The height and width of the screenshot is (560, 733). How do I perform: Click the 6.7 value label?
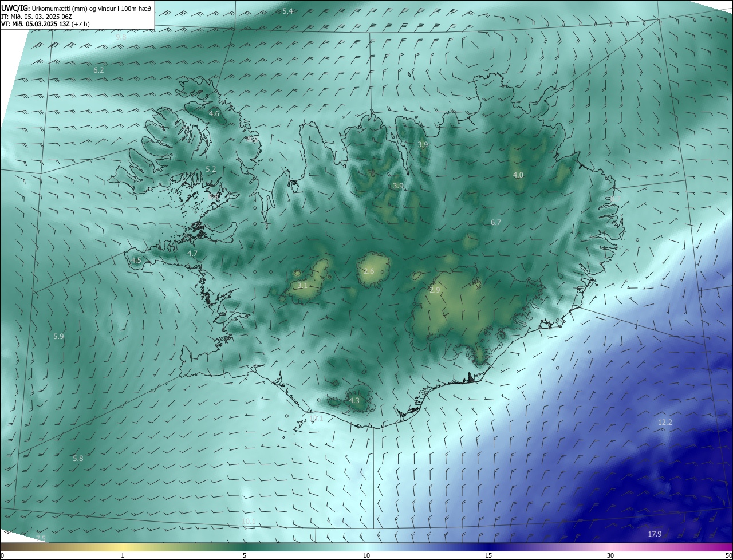click(x=496, y=223)
